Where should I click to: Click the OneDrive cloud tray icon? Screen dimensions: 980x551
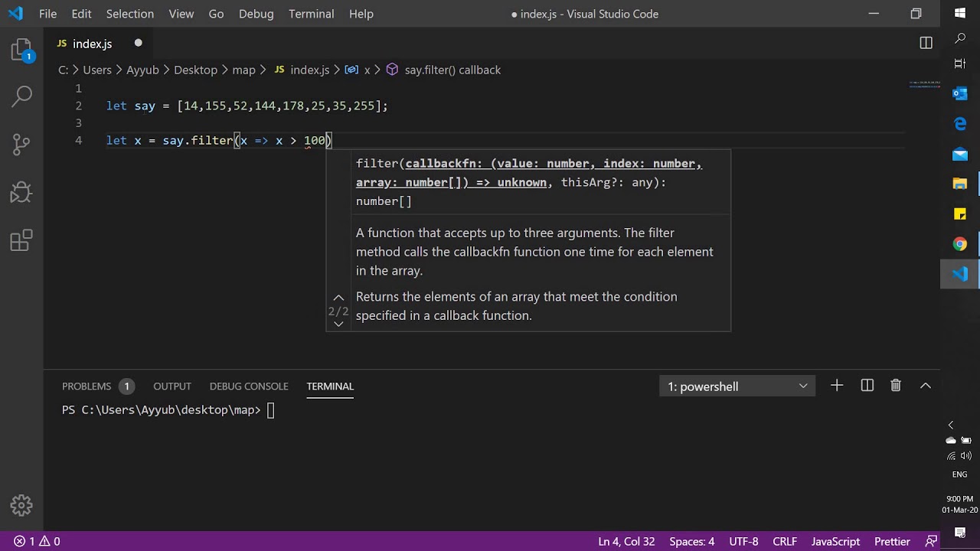(x=952, y=440)
